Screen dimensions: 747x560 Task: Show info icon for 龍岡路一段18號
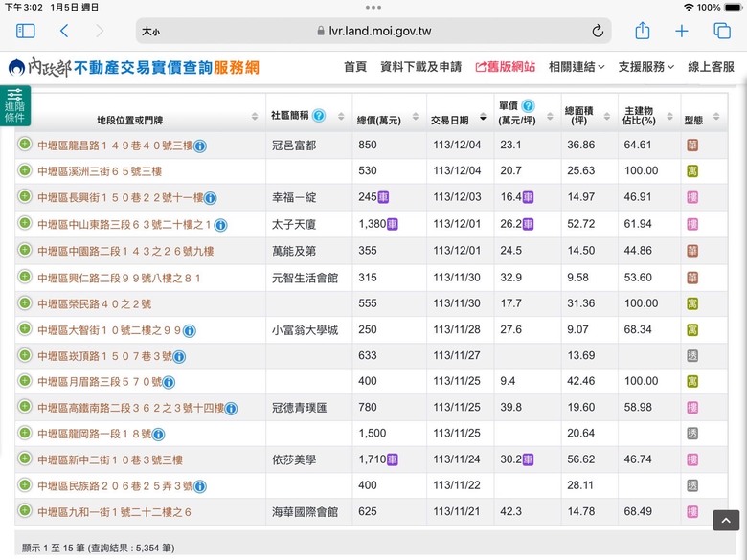tap(159, 435)
